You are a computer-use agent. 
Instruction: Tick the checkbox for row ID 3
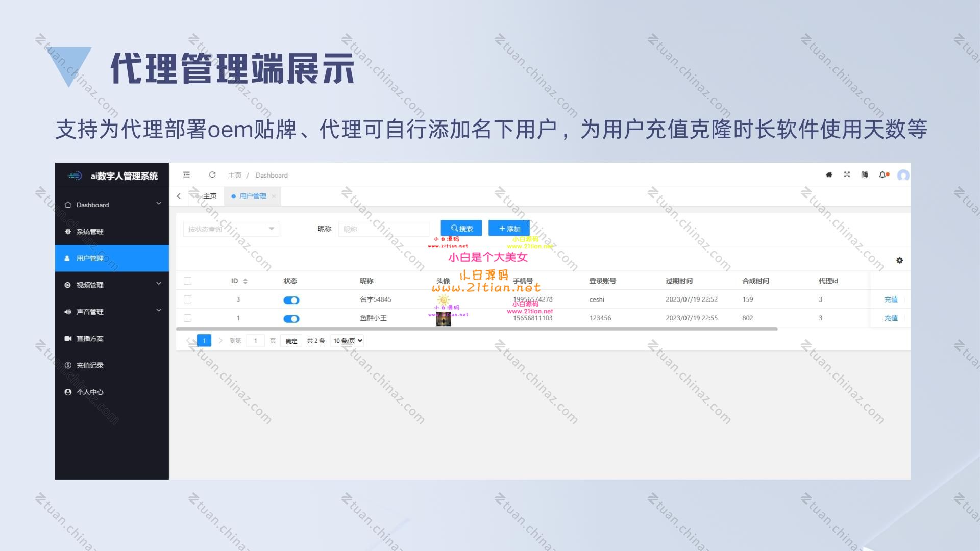tap(187, 299)
